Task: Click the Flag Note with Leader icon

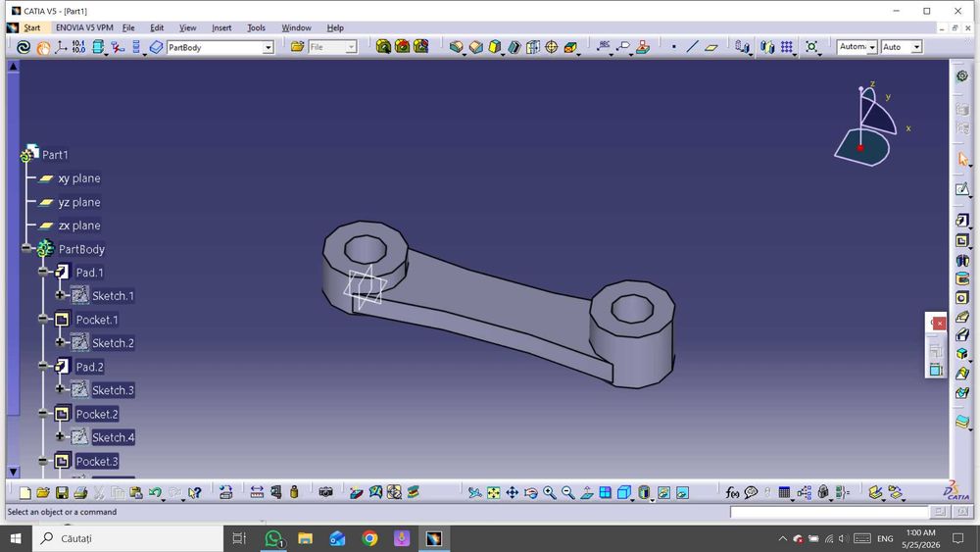Action: tap(623, 47)
